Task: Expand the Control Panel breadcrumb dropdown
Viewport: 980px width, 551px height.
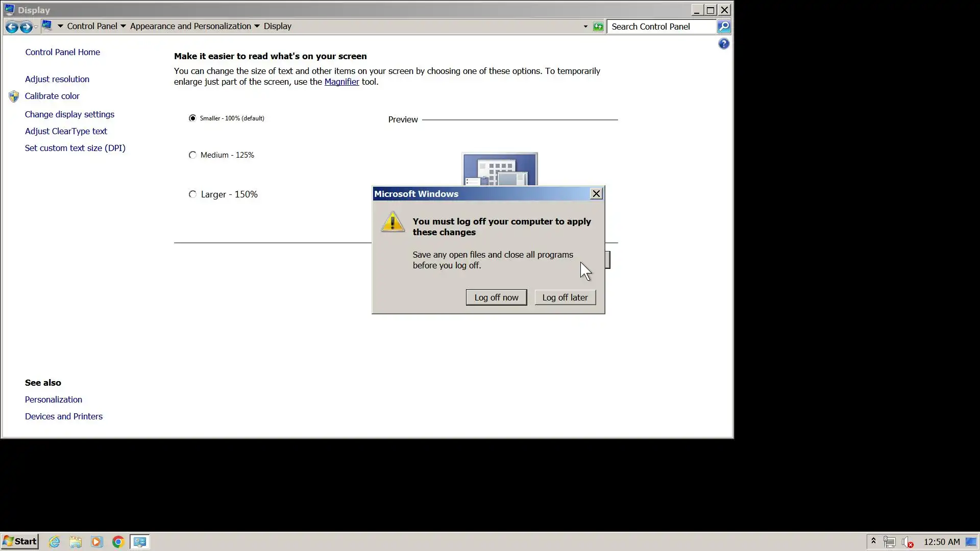Action: (123, 26)
